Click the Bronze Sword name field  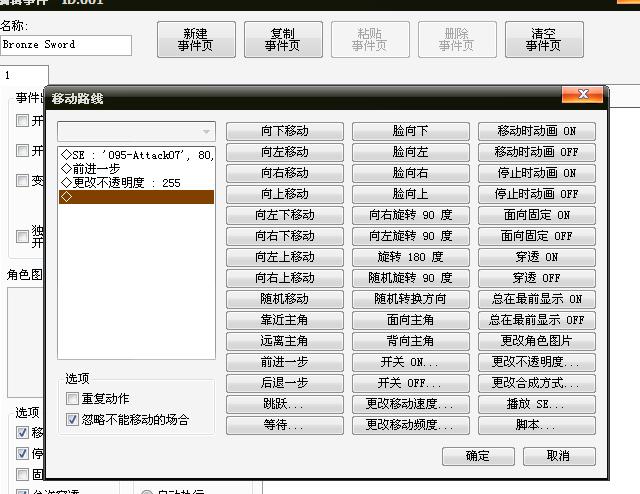[x=66, y=45]
